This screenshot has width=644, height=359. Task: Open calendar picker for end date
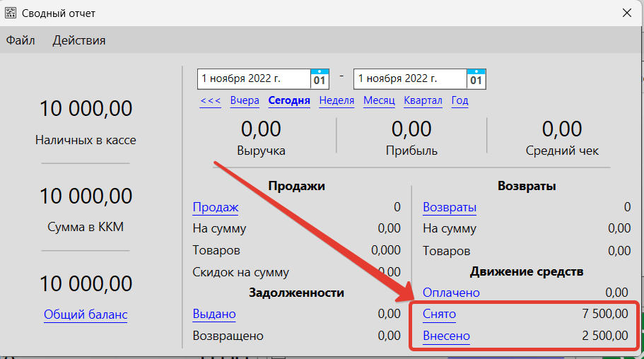pyautogui.click(x=476, y=78)
